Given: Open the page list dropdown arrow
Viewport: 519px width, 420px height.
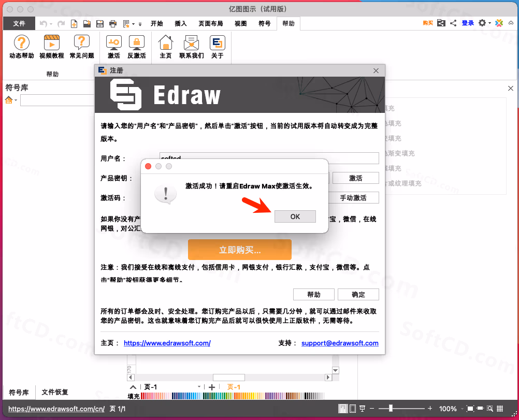Looking at the screenshot, I should 199,386.
